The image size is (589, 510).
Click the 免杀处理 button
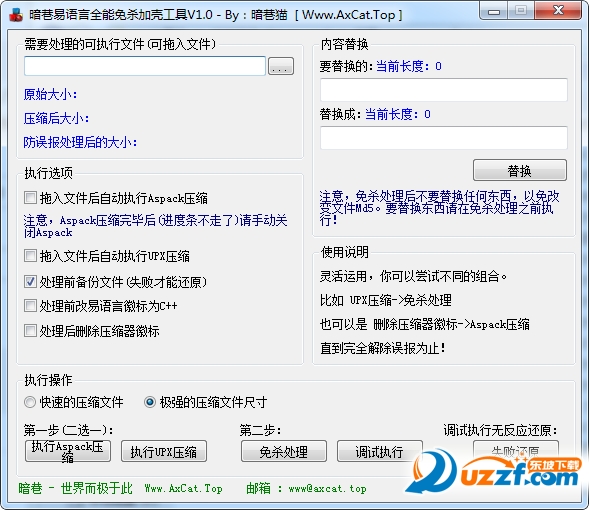point(284,451)
